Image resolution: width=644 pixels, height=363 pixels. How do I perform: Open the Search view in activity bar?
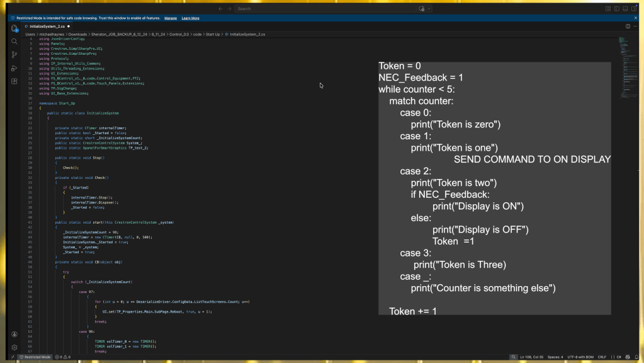pos(14,42)
